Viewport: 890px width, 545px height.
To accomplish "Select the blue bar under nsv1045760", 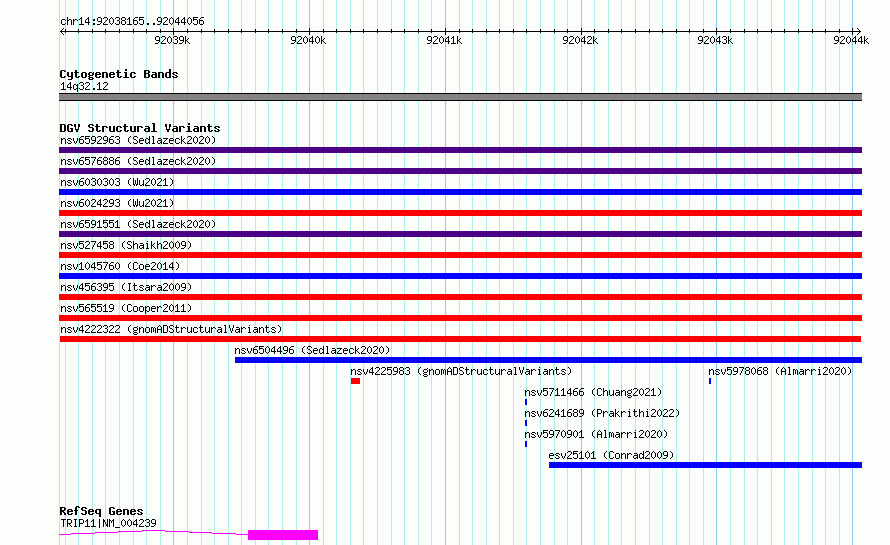I will (460, 276).
